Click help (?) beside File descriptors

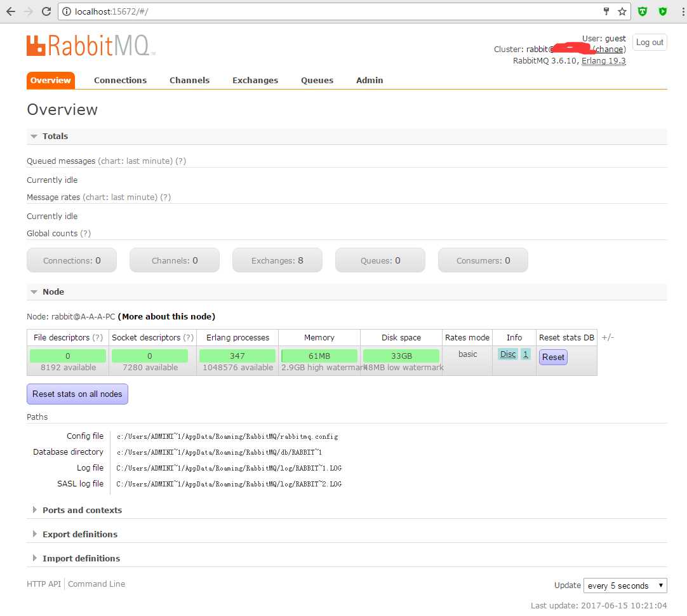(x=97, y=337)
